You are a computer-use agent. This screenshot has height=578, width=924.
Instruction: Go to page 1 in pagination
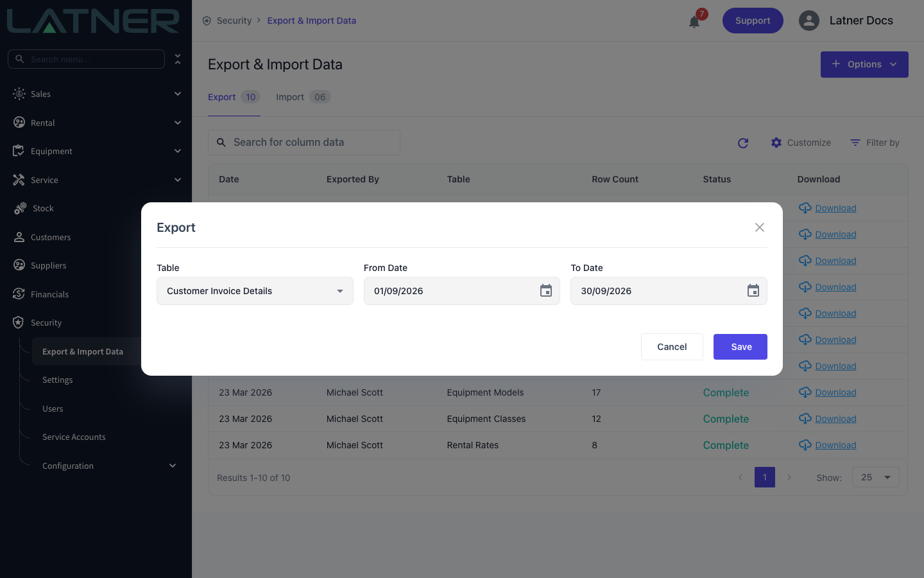[765, 477]
